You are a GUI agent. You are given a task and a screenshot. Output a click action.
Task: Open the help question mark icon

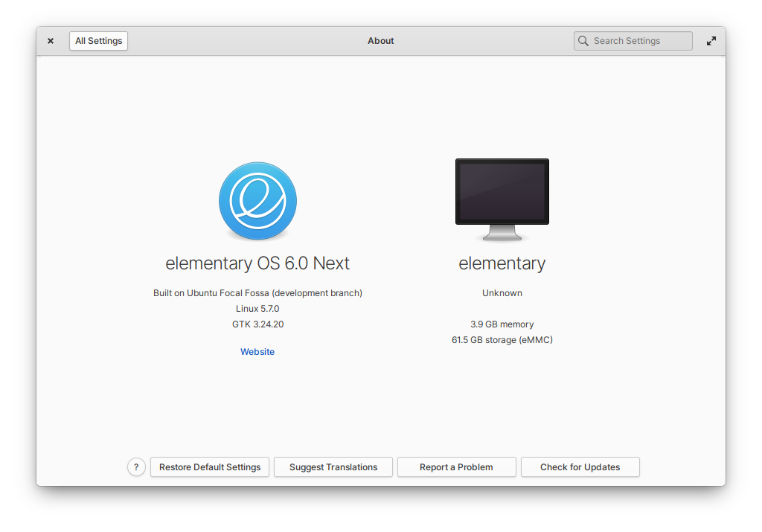click(136, 467)
